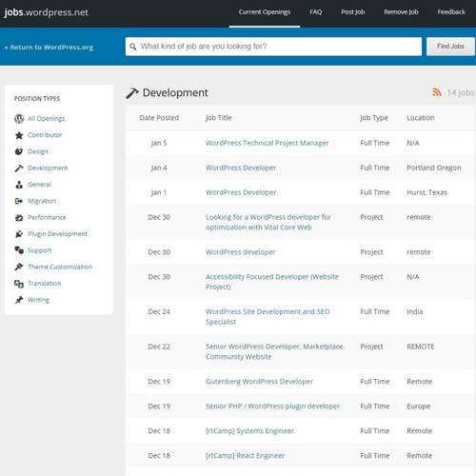Click the Jan 5 date cell
The image size is (476, 476).
click(x=159, y=143)
